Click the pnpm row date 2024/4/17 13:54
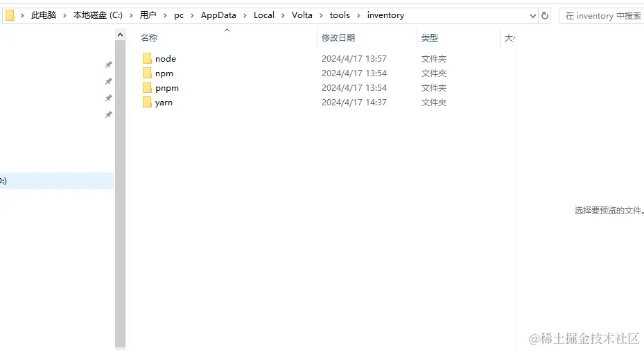Image resolution: width=644 pixels, height=350 pixels. 354,87
